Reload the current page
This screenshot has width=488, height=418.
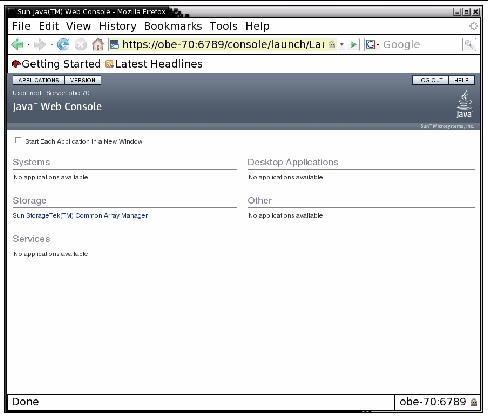pyautogui.click(x=63, y=44)
